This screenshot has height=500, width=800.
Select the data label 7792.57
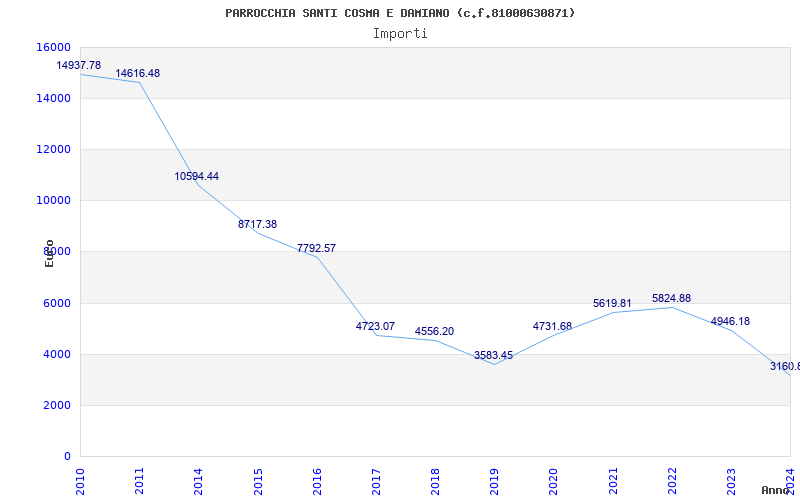click(316, 248)
